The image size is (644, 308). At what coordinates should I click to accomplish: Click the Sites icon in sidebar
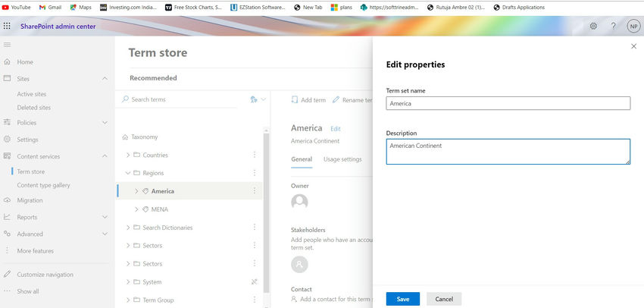7,78
